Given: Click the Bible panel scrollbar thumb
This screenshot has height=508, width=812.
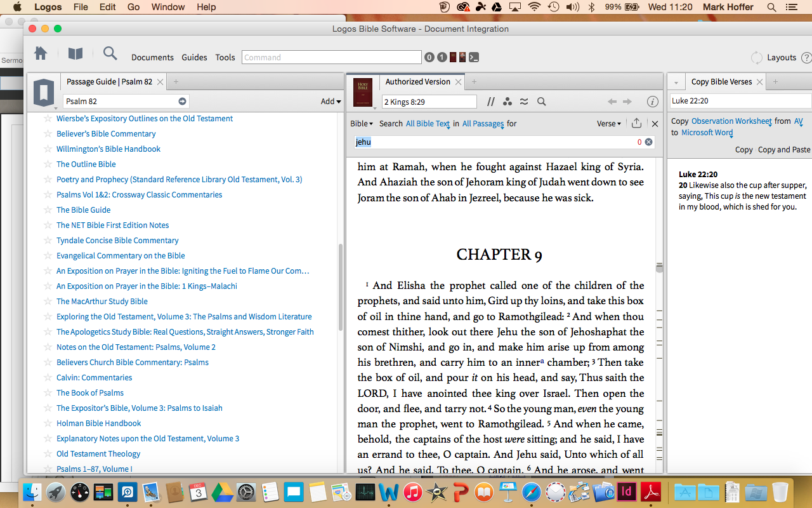Looking at the screenshot, I should coord(660,267).
